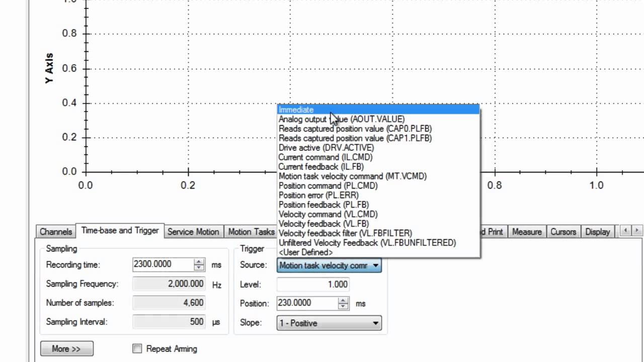
Task: Click the Sampling Frequency value 2,000.000
Action: click(x=169, y=284)
